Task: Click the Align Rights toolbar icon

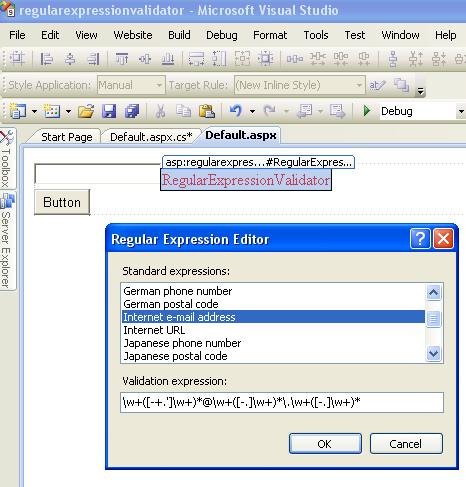Action: (93, 59)
